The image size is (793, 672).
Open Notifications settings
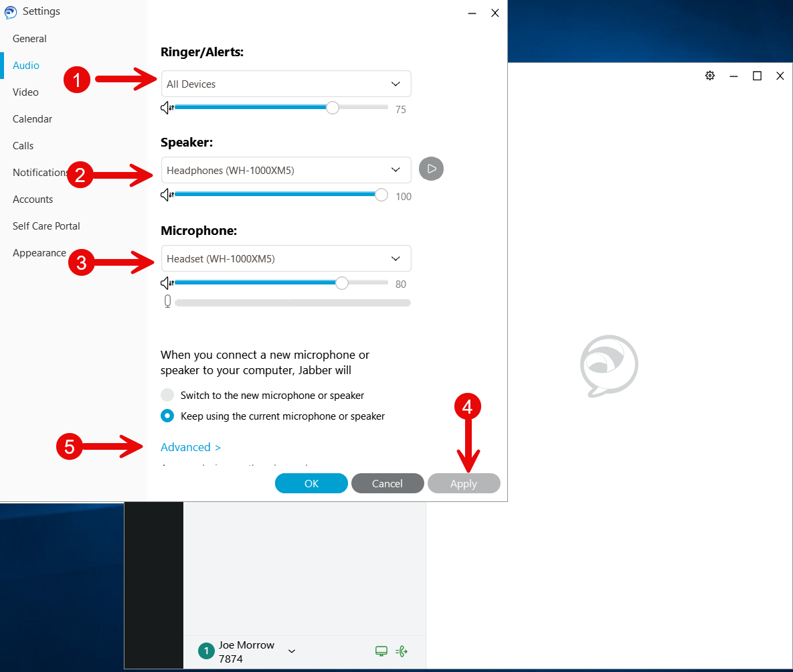(x=39, y=173)
